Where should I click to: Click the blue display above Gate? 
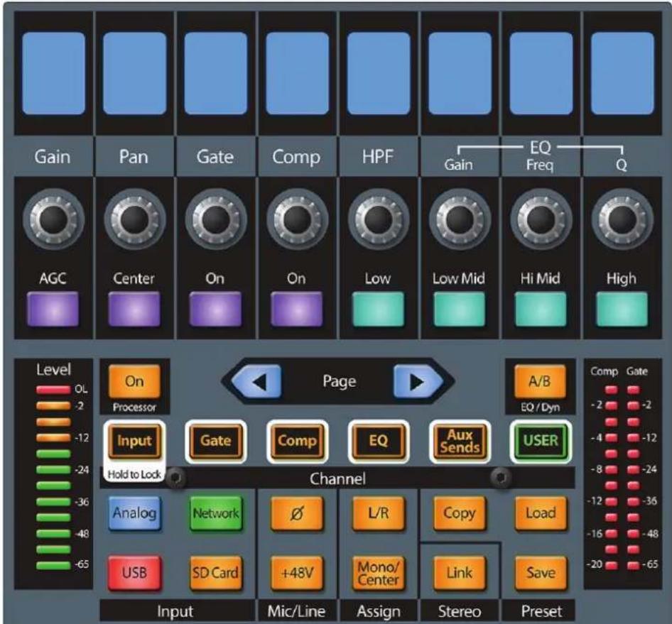[x=215, y=73]
